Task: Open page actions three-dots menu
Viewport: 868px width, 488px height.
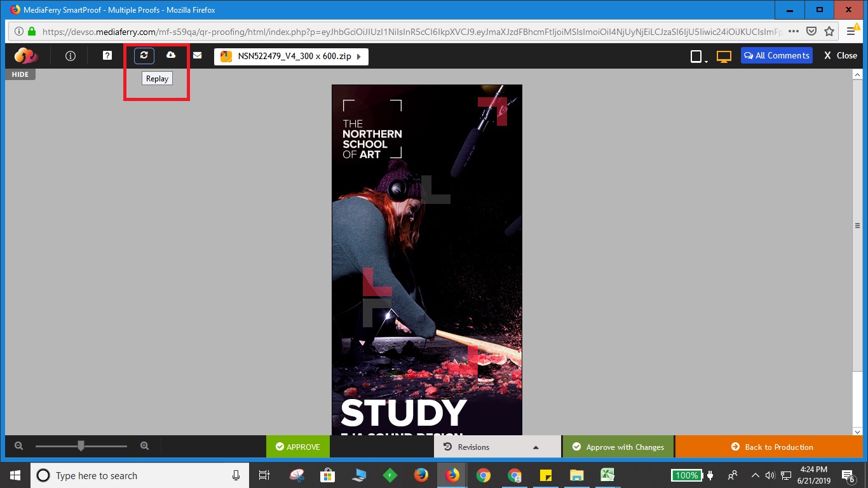Action: coord(794,31)
